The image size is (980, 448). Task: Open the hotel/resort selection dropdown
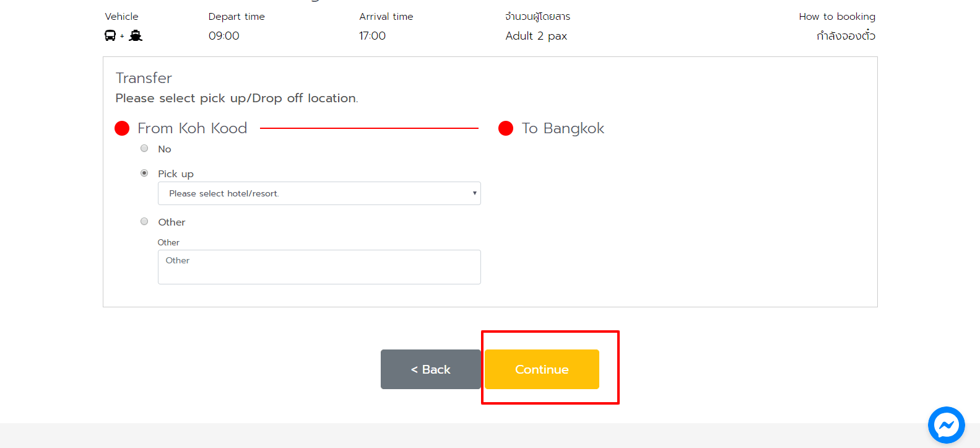(x=319, y=193)
